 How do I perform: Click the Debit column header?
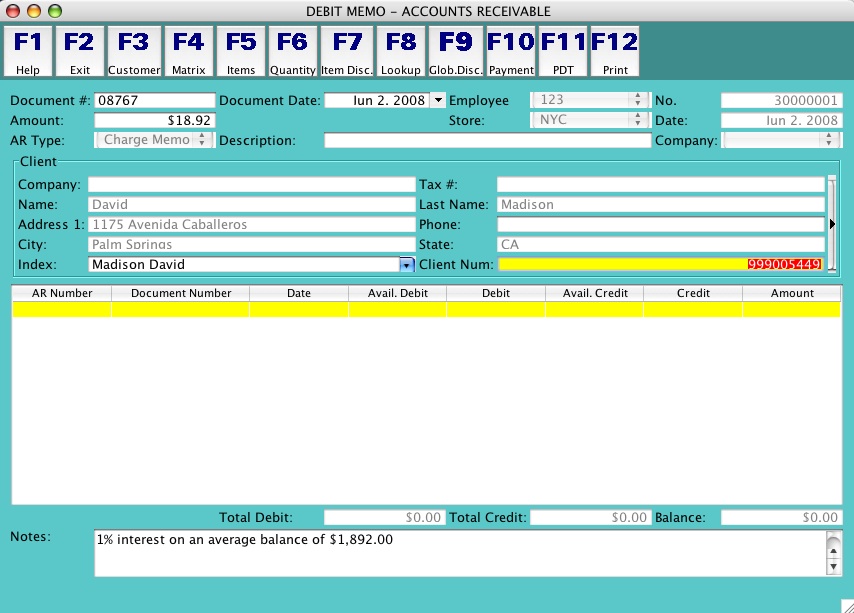(496, 293)
